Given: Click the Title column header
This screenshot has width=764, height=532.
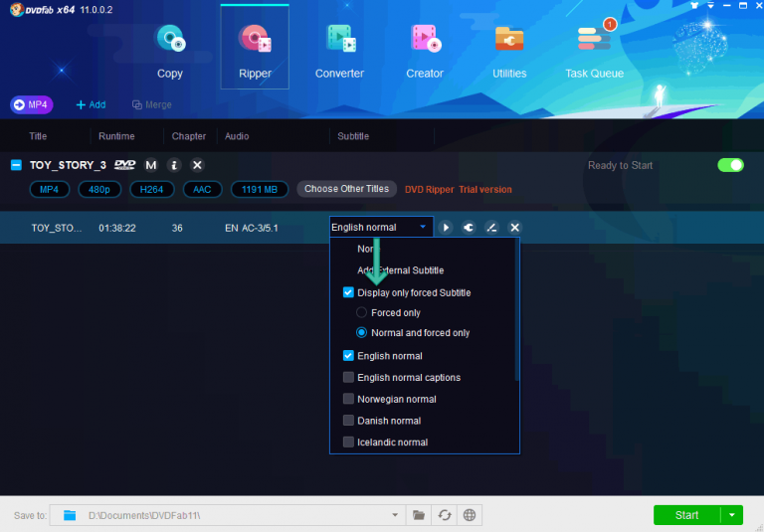Looking at the screenshot, I should pos(38,136).
